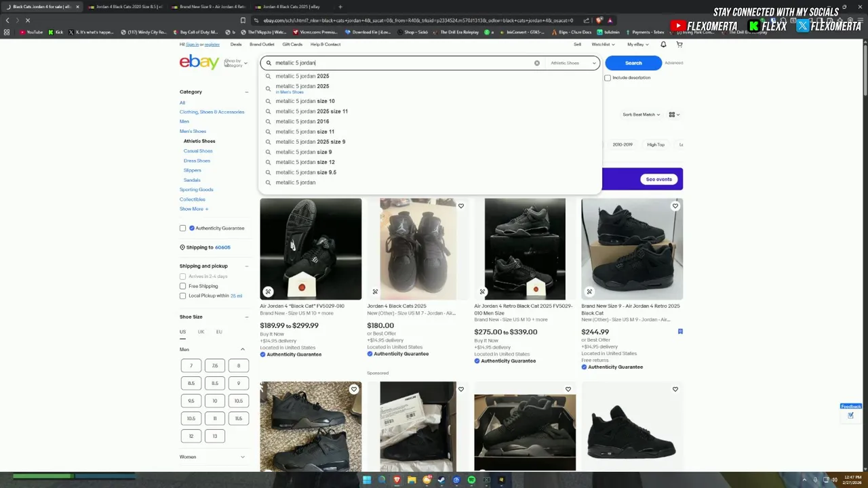Check Arrives in 2-4 days filter
The height and width of the screenshot is (488, 868).
182,277
